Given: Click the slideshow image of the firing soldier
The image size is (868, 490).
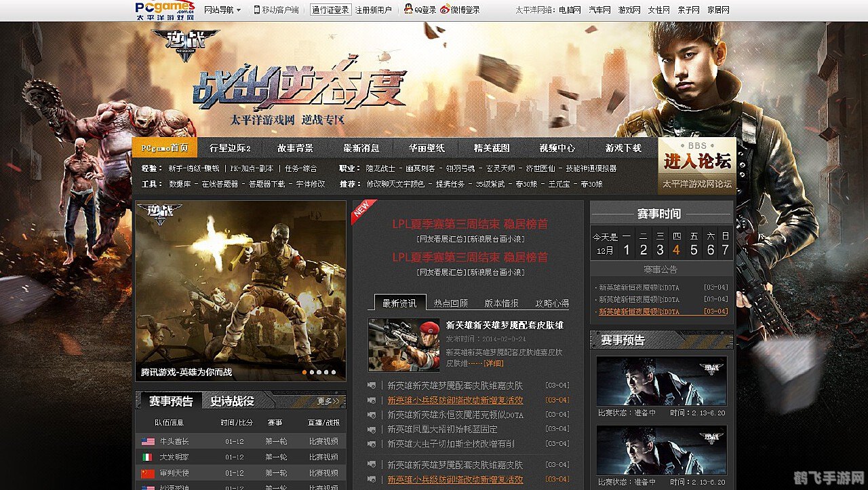Looking at the screenshot, I should click(x=240, y=290).
